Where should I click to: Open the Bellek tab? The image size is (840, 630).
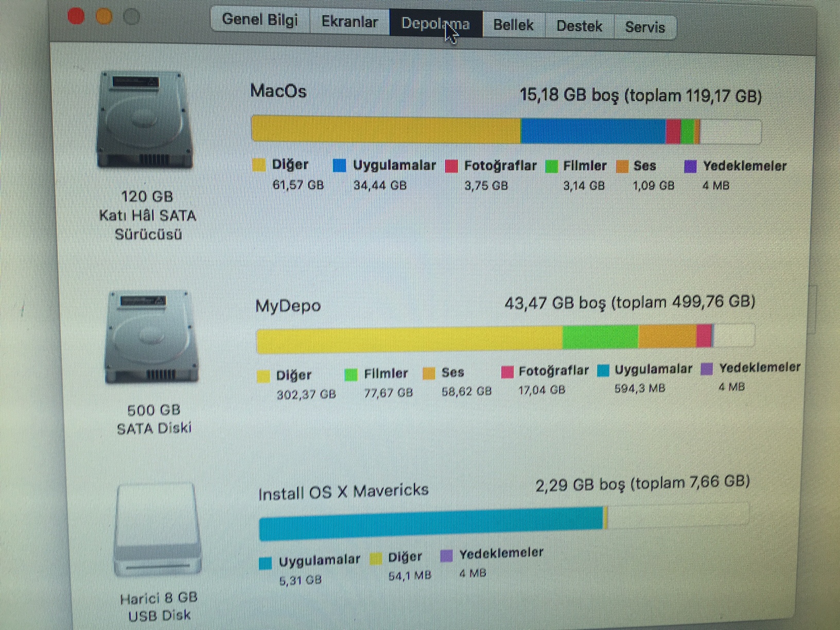[513, 25]
